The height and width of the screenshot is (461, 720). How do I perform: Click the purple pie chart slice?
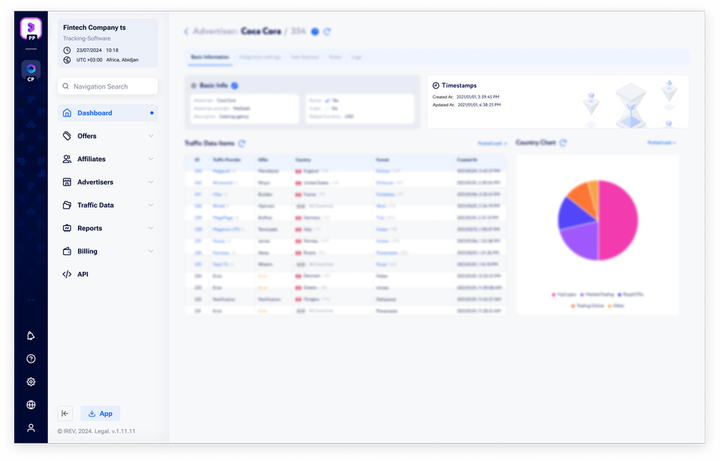pos(582,241)
